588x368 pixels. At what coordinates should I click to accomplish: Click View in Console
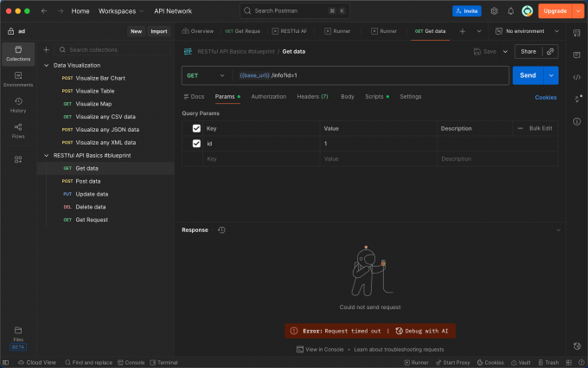coord(320,349)
